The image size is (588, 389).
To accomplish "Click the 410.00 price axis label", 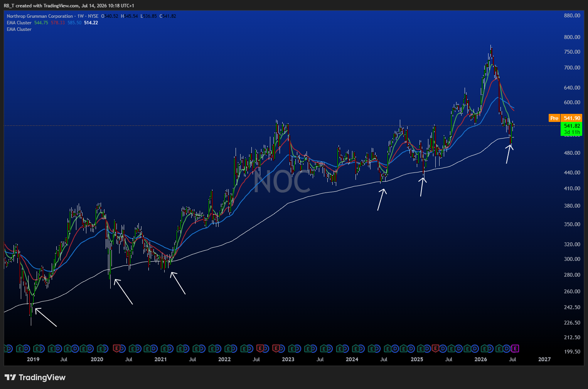I will [x=572, y=189].
